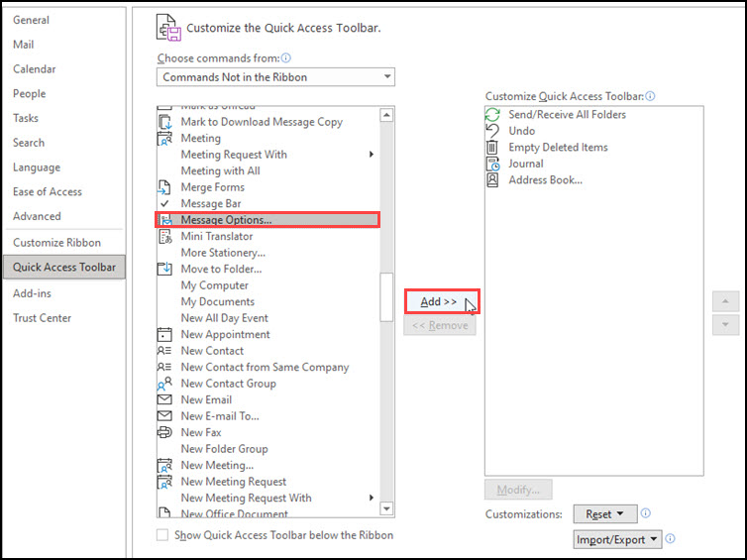Select the Undo arrow icon
Viewport: 747px width, 560px height.
492,131
